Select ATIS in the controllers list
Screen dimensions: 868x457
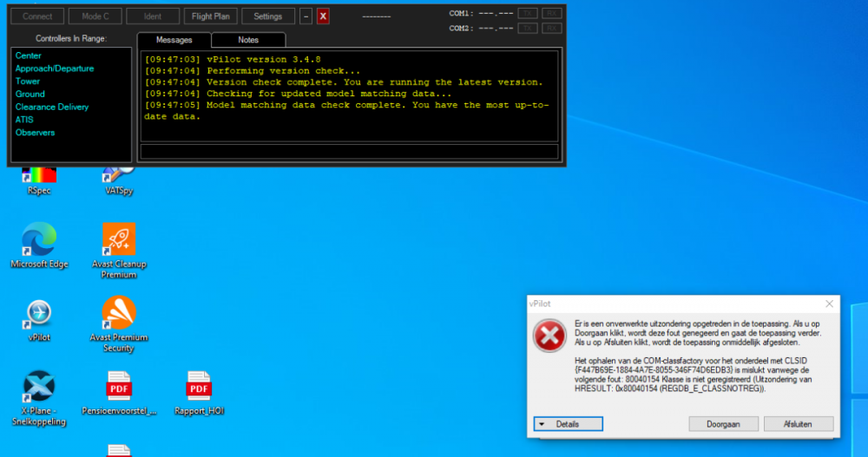click(24, 120)
